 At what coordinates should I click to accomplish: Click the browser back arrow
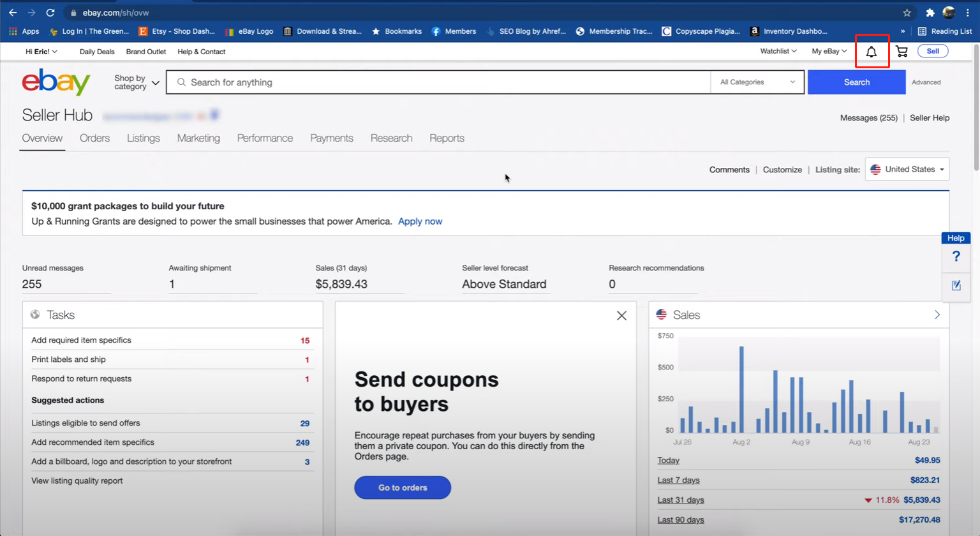click(x=13, y=13)
